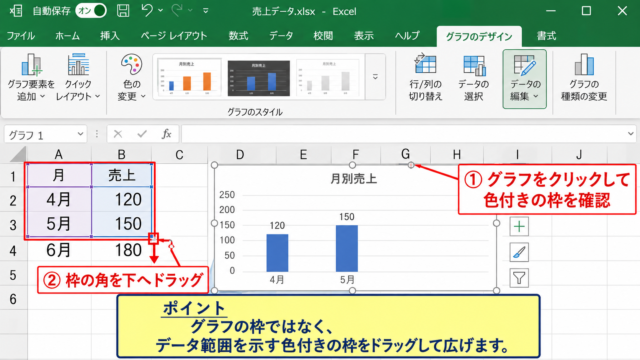Open the ヘルプ tab
The image size is (640, 360).
(407, 36)
